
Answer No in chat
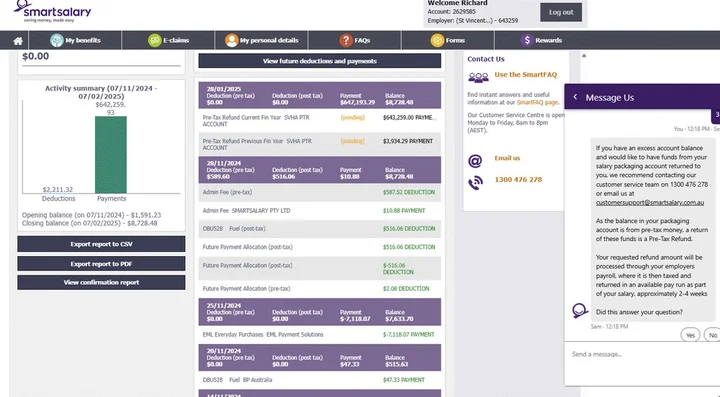pyautogui.click(x=712, y=335)
